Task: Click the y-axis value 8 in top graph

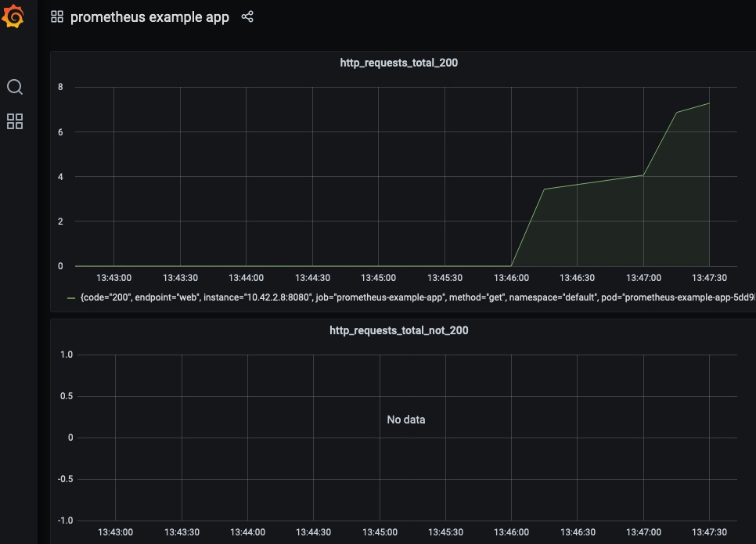Action: coord(60,87)
